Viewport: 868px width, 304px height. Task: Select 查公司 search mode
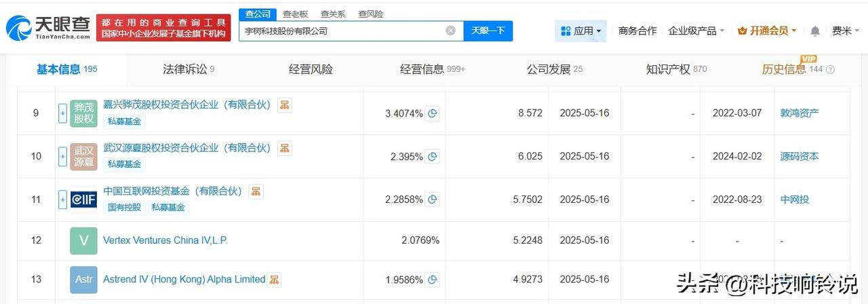click(258, 14)
